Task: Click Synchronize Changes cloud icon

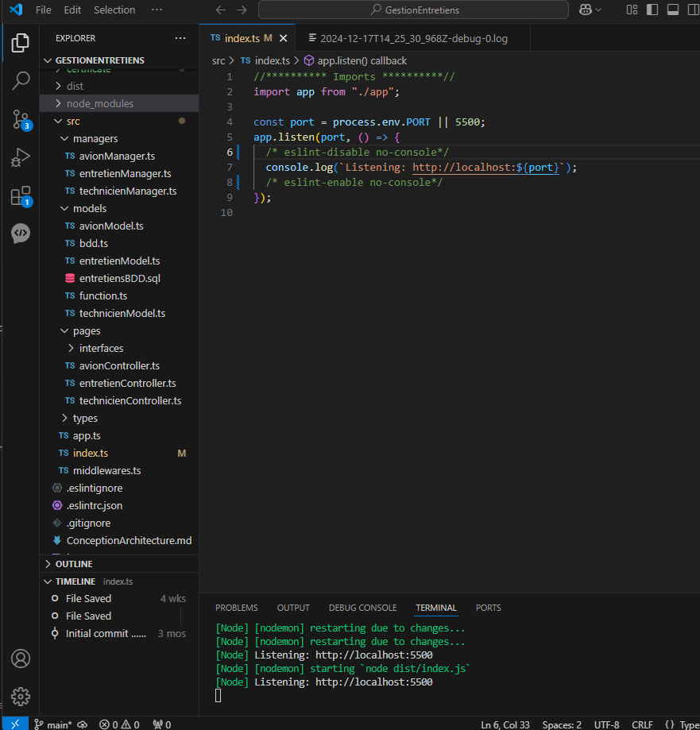Action: 83,724
